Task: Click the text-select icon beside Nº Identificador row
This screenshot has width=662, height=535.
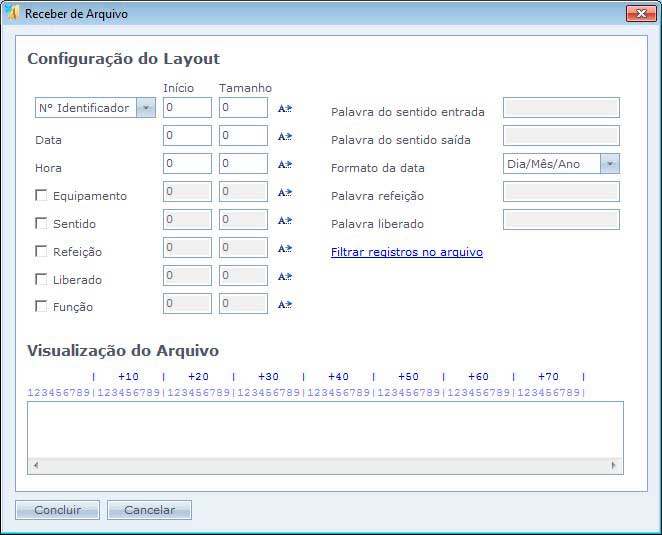Action: point(284,108)
